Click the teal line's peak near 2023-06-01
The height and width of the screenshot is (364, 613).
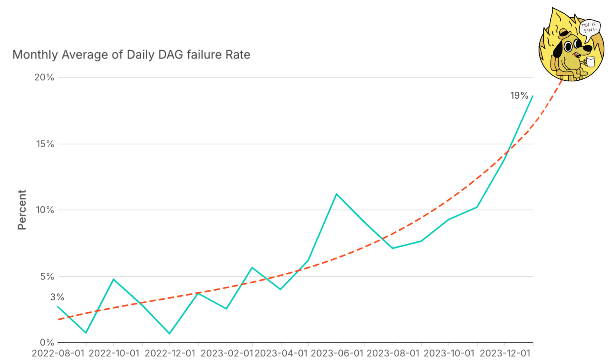(336, 194)
